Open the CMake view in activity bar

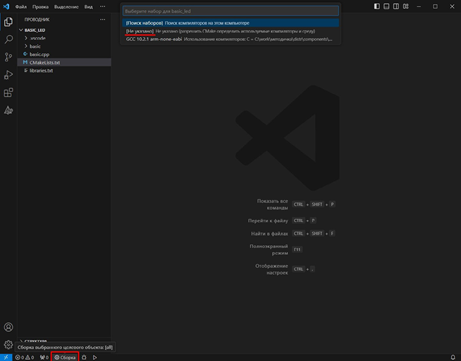pyautogui.click(x=8, y=110)
